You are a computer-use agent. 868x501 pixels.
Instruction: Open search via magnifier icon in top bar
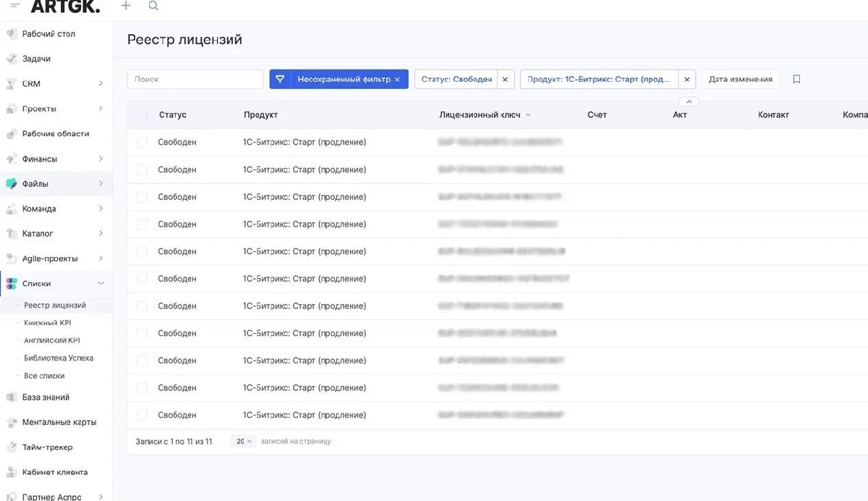click(x=153, y=6)
